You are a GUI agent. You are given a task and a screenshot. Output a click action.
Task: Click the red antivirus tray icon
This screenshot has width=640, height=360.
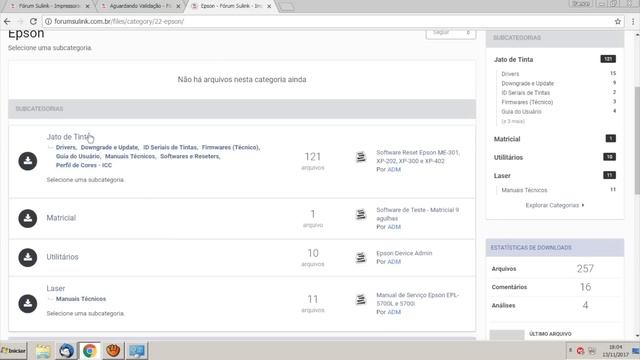580,351
